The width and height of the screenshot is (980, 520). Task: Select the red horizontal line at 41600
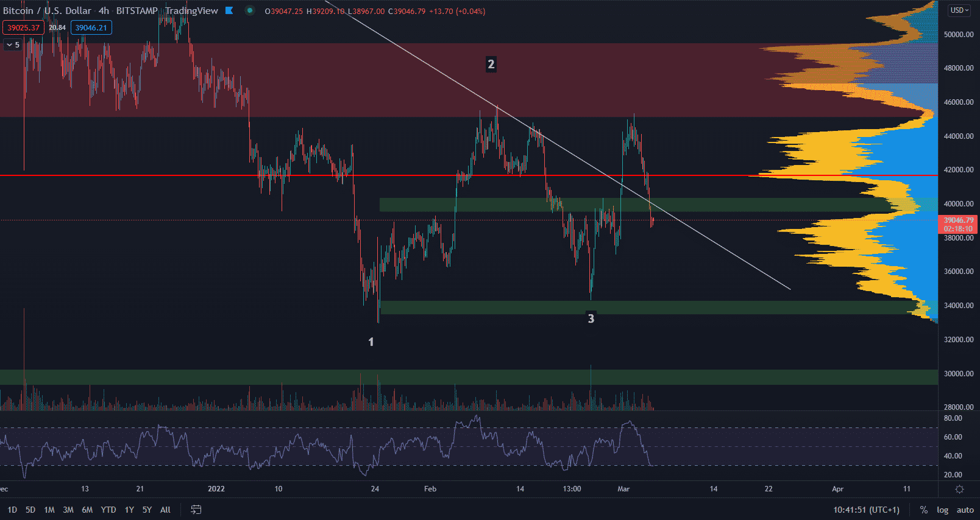[x=427, y=175]
